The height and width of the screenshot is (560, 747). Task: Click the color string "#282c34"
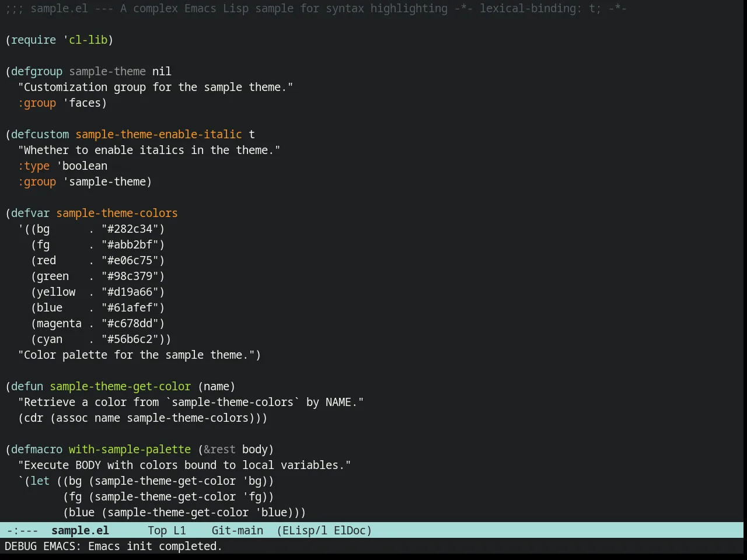pos(130,229)
